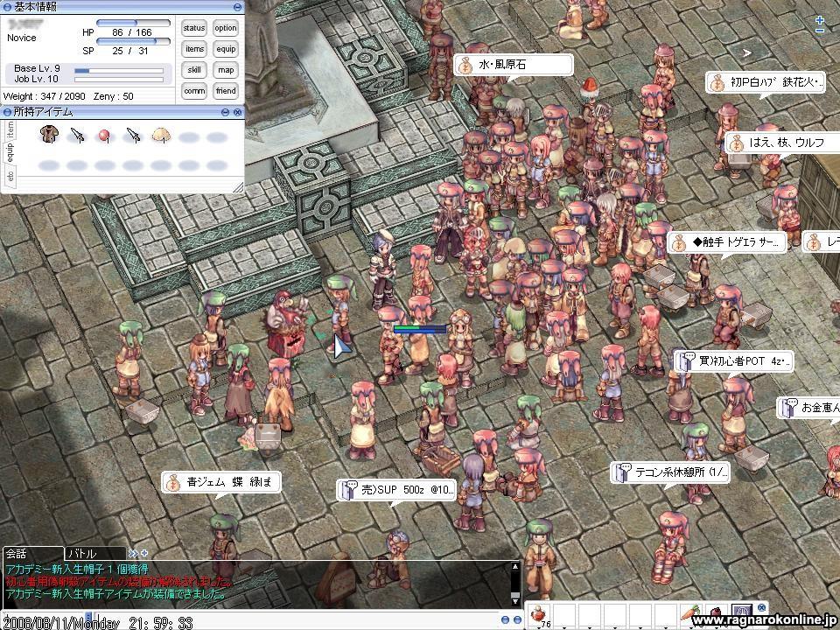Zoom out minimap with minus icon
The image size is (840, 630).
820,31
